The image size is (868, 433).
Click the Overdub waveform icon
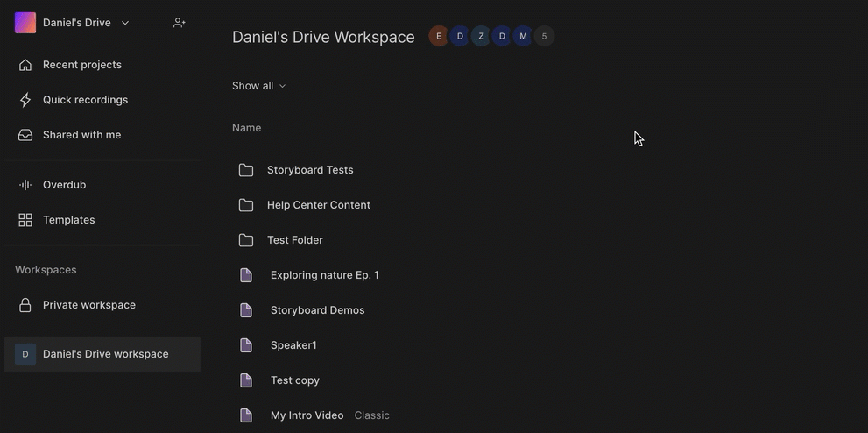[x=25, y=185]
